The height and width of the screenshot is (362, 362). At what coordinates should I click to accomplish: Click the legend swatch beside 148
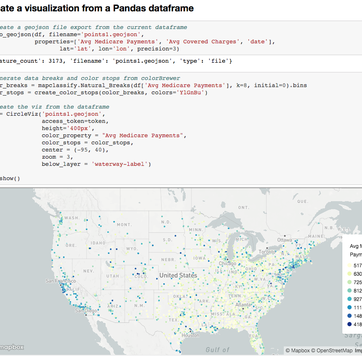click(x=349, y=316)
